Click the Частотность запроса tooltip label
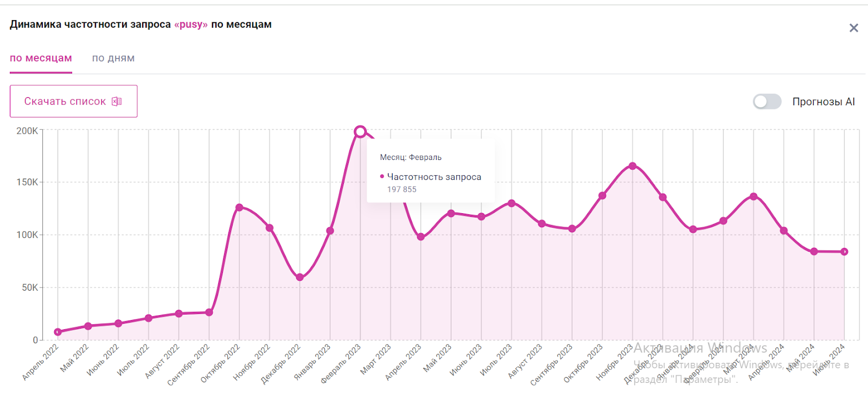The width and height of the screenshot is (868, 397). tap(433, 177)
